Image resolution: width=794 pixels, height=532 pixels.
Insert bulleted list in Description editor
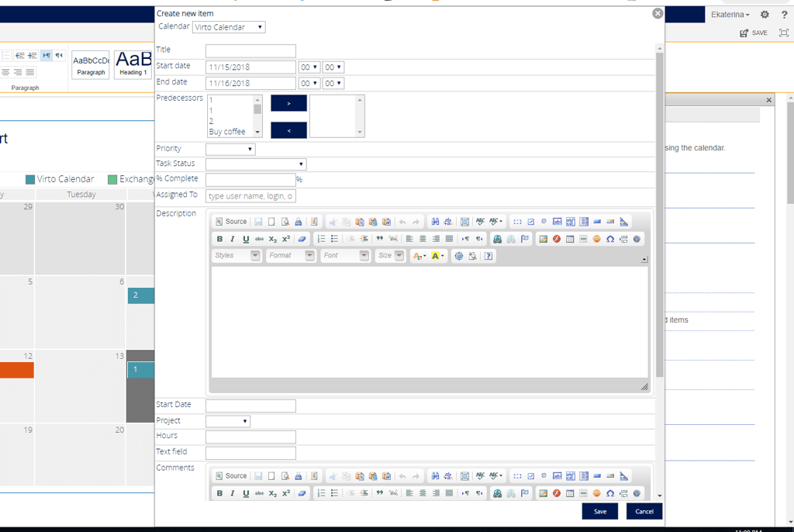pyautogui.click(x=334, y=239)
